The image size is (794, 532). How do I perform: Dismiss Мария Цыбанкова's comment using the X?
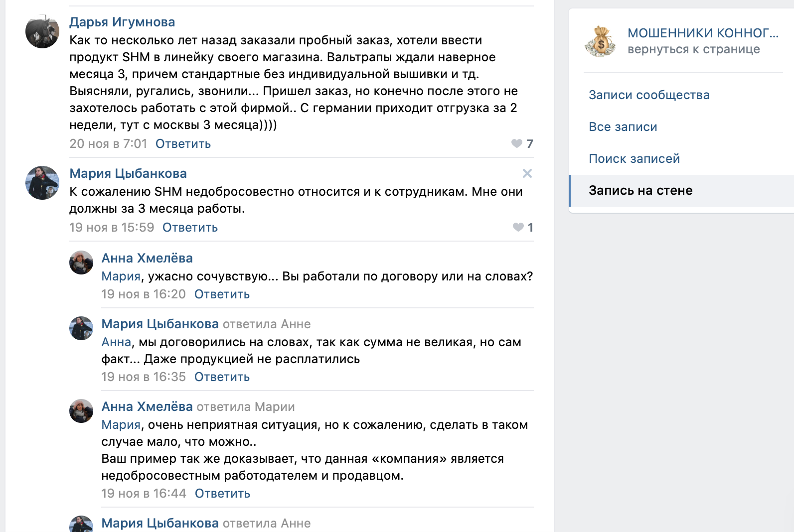[527, 173]
